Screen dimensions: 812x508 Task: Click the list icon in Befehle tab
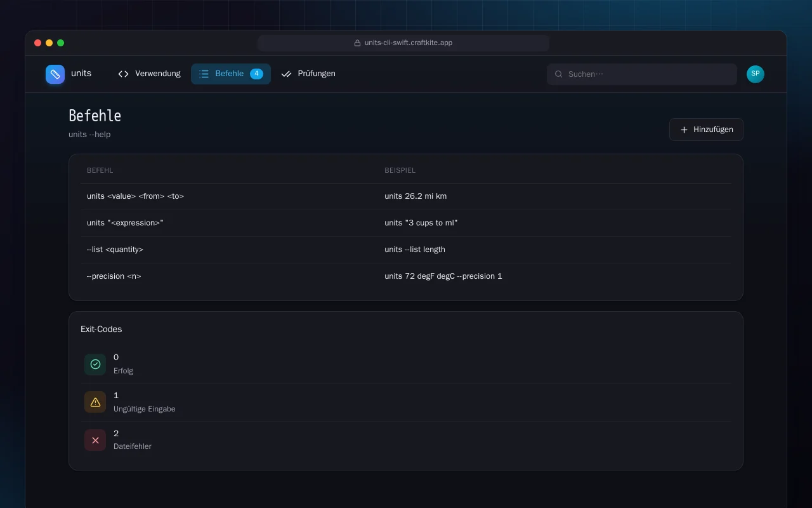click(204, 74)
